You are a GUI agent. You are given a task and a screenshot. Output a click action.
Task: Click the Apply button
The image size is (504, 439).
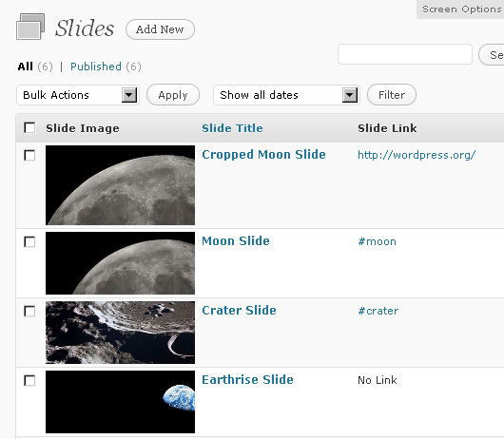click(173, 95)
